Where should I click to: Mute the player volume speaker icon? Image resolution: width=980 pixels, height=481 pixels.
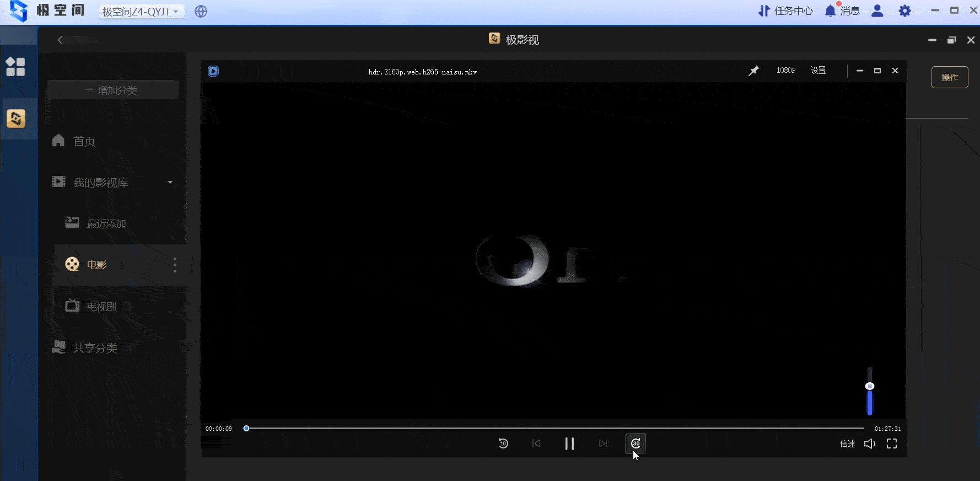click(869, 443)
